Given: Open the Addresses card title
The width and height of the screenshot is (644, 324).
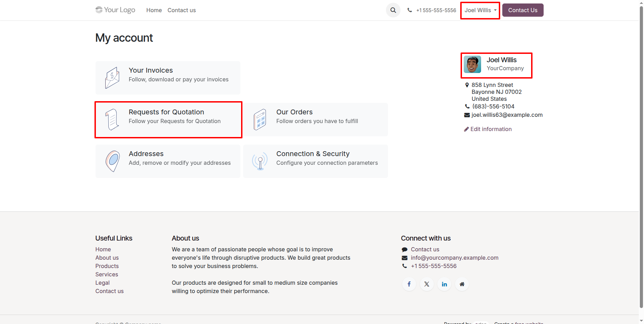Looking at the screenshot, I should point(146,154).
